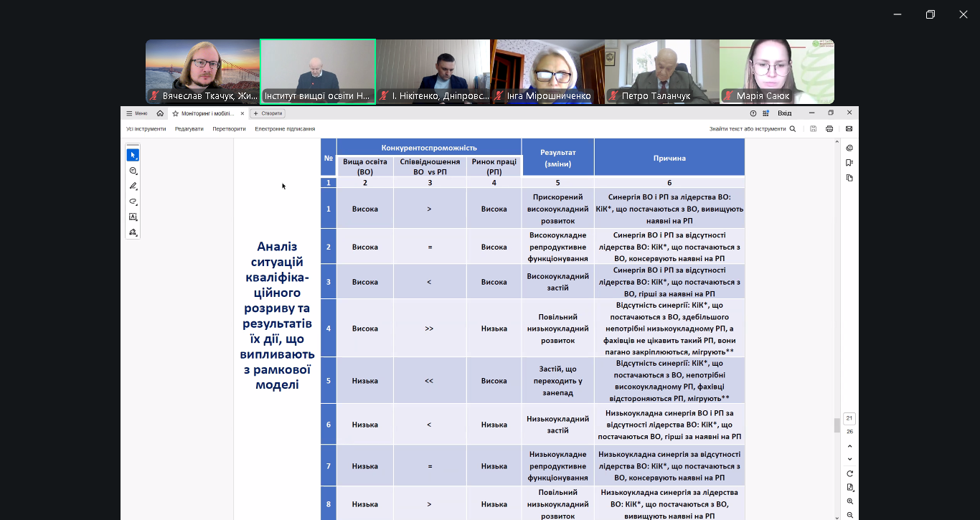Screen dimensions: 980x520
Task: Zoom in on the PDF page
Action: point(849,501)
